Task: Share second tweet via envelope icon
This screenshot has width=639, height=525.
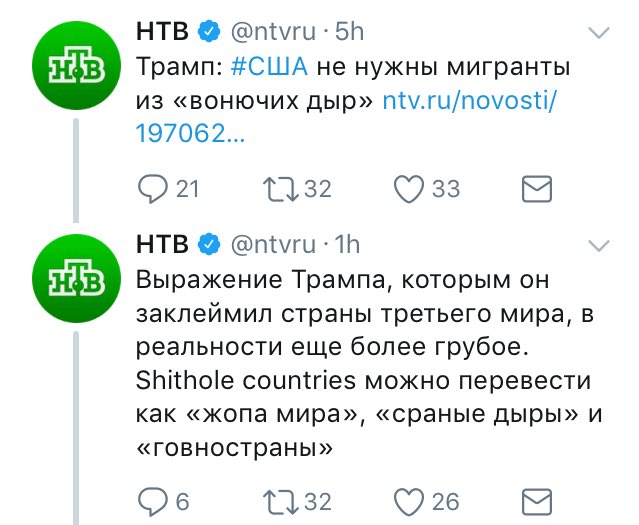Action: click(x=539, y=497)
